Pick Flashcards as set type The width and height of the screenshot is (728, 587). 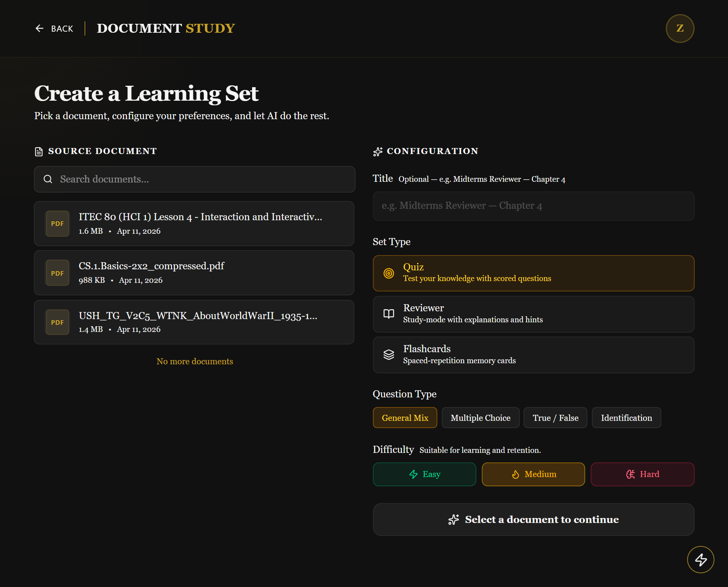pos(533,355)
